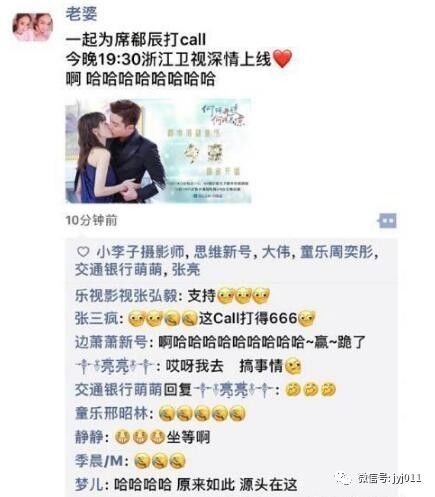Open the poster's profile avatar
The image size is (435, 497).
pos(33,27)
